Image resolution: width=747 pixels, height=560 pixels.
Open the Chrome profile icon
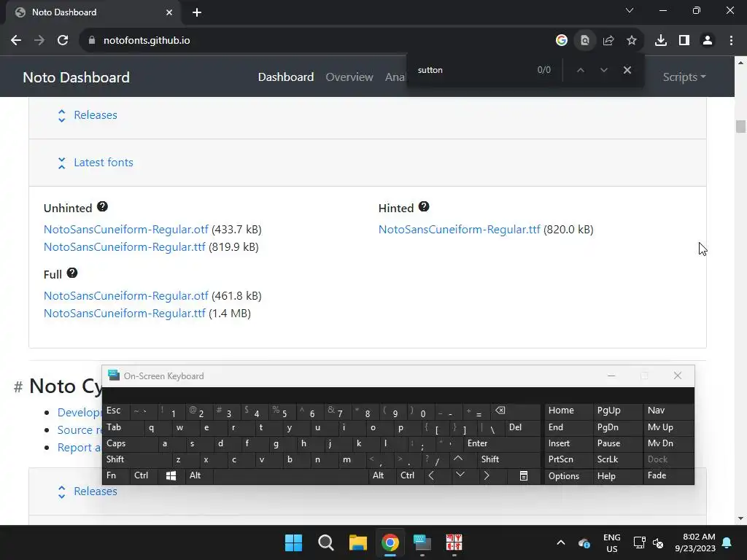coord(708,41)
